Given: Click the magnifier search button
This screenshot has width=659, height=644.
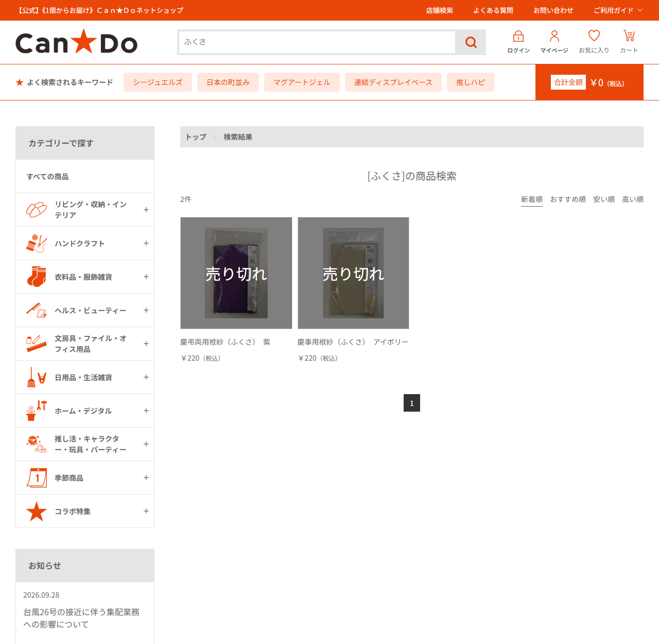Looking at the screenshot, I should [x=471, y=42].
